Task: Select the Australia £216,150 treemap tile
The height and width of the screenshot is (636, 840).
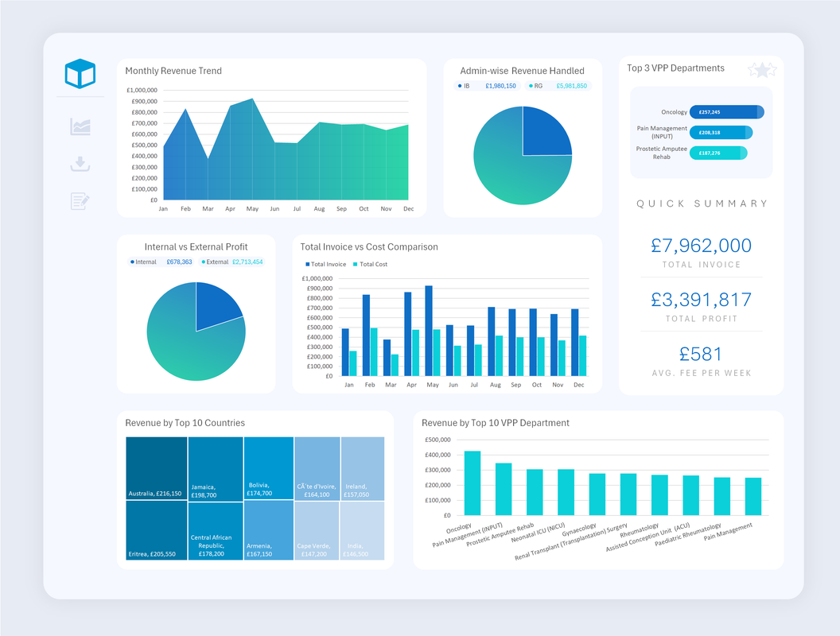Action: pyautogui.click(x=157, y=468)
